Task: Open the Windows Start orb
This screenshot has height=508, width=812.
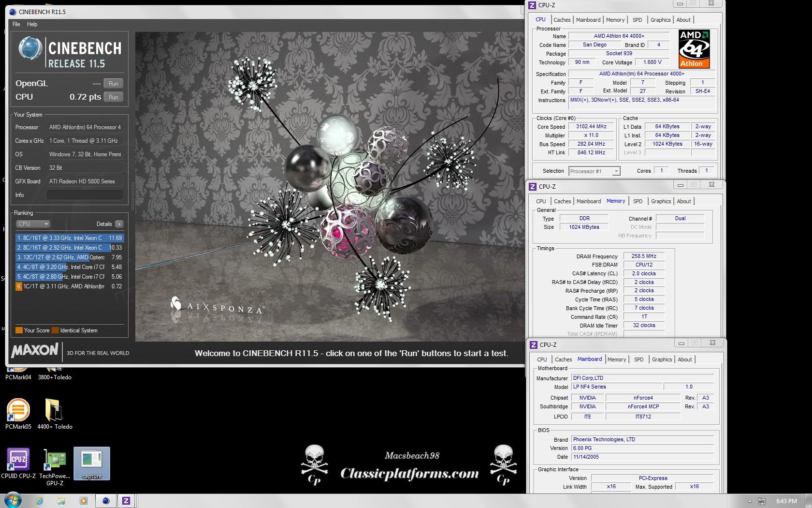Action: coord(13,501)
